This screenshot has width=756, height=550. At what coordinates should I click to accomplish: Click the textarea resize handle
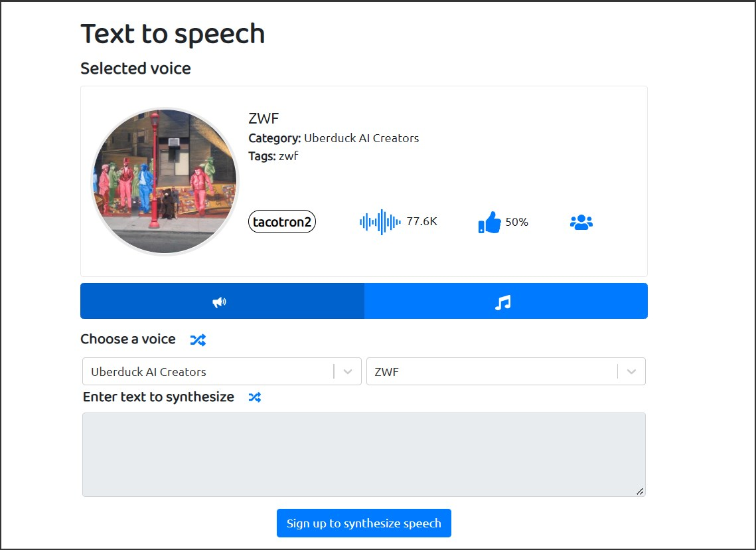click(x=640, y=492)
